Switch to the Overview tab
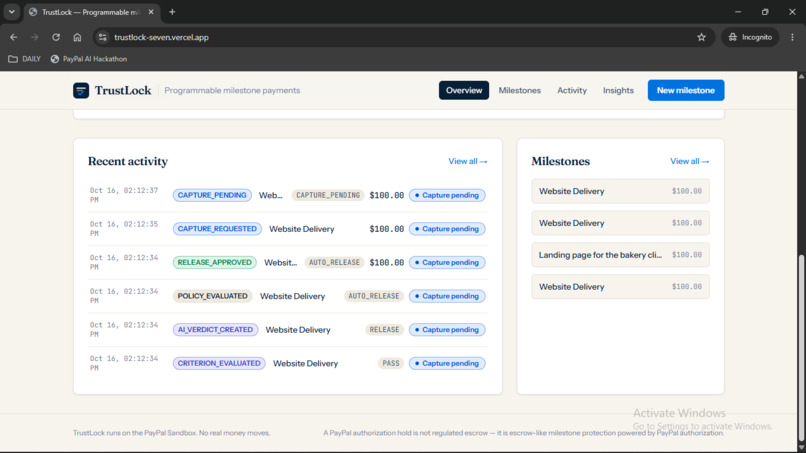 pyautogui.click(x=464, y=90)
